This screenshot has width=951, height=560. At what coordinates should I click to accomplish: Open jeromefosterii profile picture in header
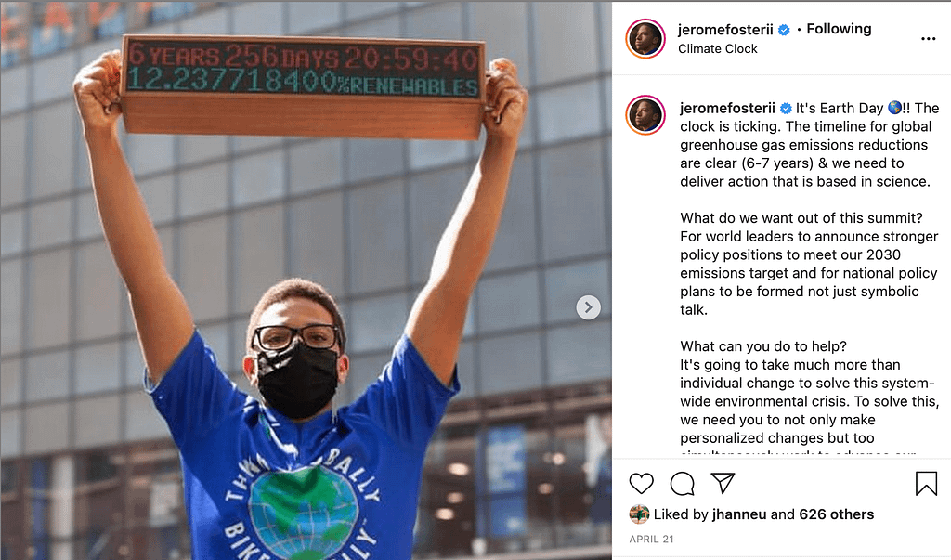(x=645, y=39)
